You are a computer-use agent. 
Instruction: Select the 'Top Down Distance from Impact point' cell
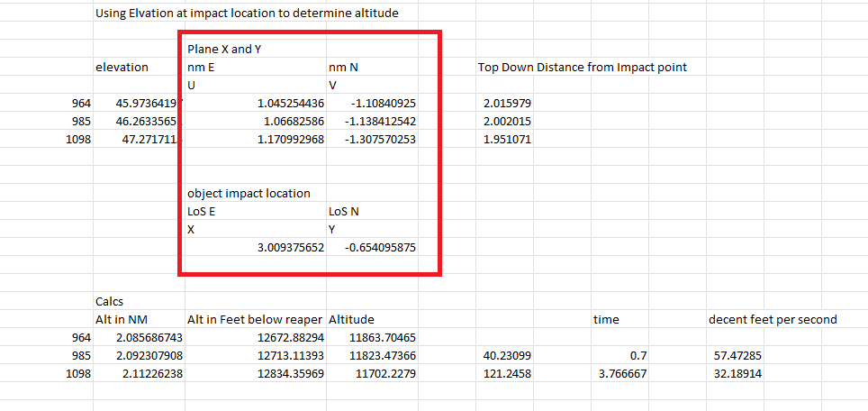tap(583, 68)
